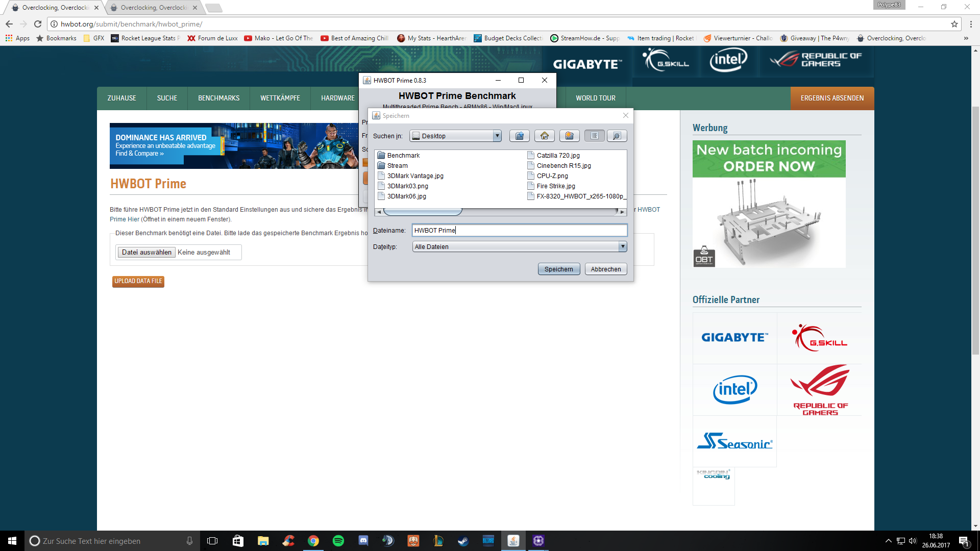The width and height of the screenshot is (980, 551).
Task: Click left arrow of file list scrollbar
Action: coord(379,212)
